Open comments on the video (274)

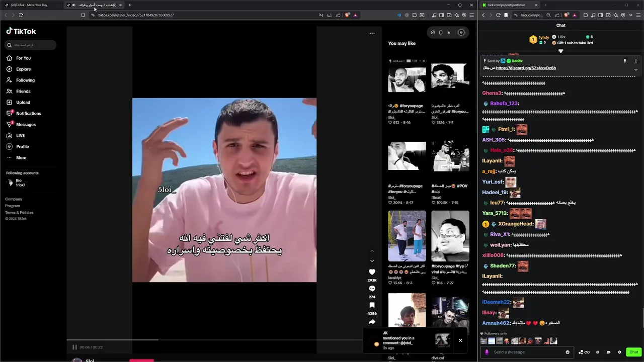(372, 289)
